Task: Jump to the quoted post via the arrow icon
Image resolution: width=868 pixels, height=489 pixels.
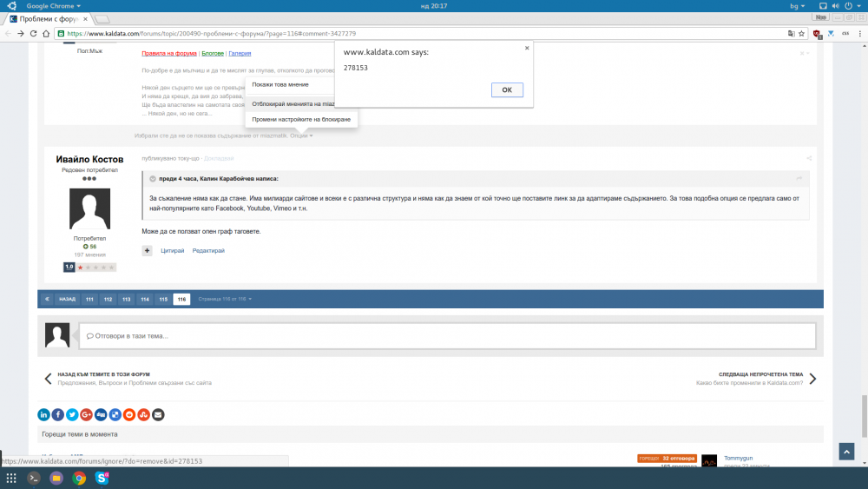Action: [799, 178]
